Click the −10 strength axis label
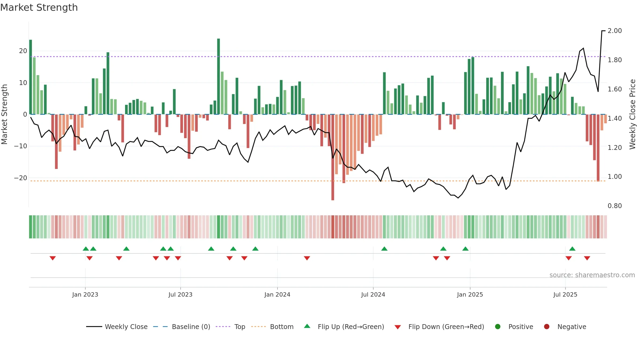Viewport: 644px width, 362px height. [x=21, y=146]
